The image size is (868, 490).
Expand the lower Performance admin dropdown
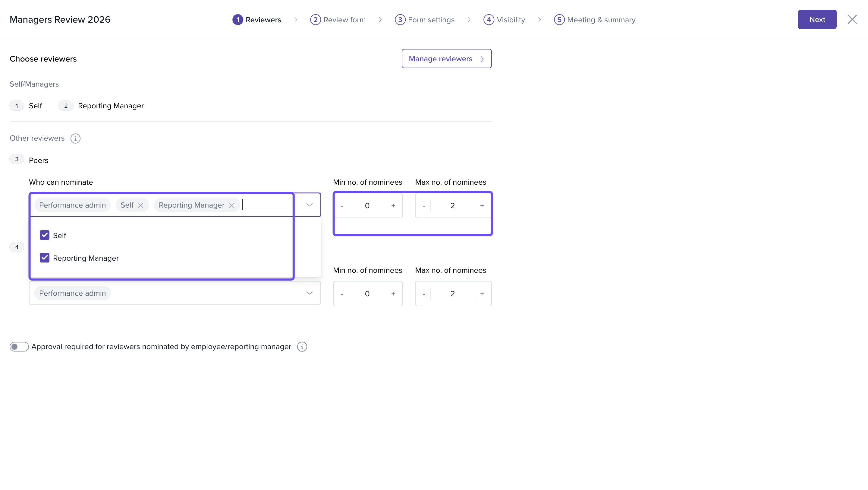click(309, 293)
